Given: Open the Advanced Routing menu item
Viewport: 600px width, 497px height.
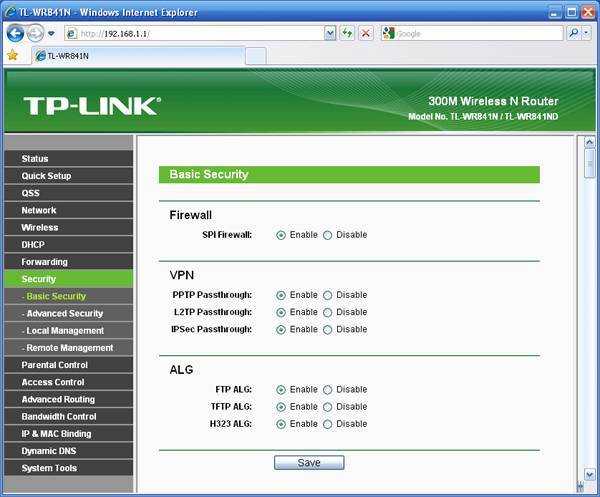Looking at the screenshot, I should [69, 399].
